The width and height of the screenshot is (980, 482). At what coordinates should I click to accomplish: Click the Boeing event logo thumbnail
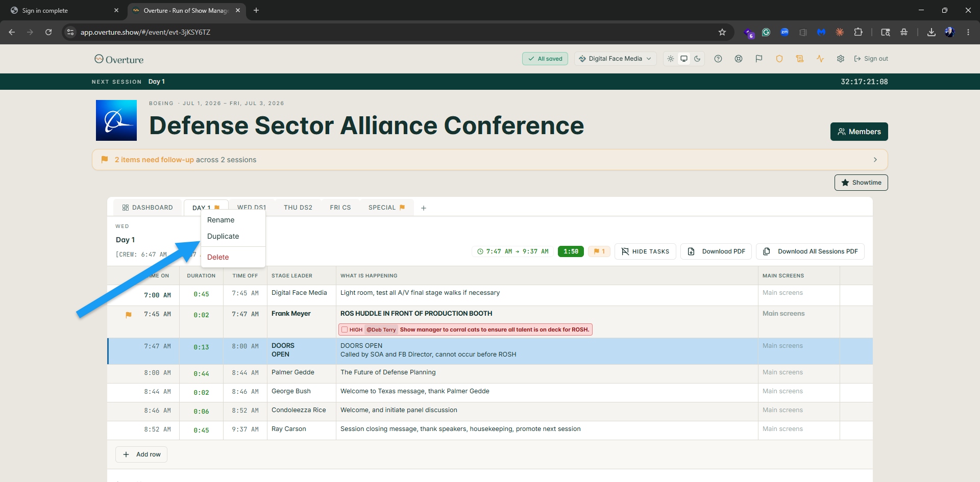pyautogui.click(x=116, y=120)
